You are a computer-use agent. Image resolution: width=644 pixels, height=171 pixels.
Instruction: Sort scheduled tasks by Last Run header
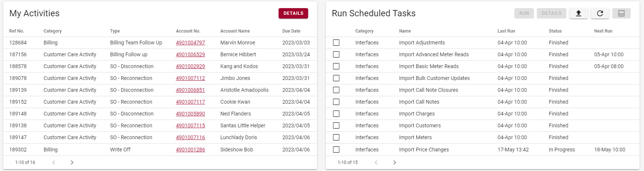(x=506, y=31)
